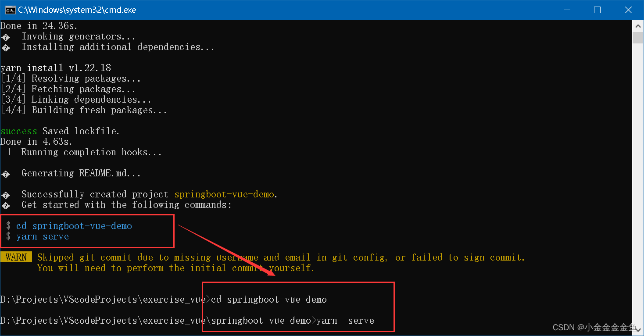This screenshot has width=644, height=336.
Task: Click '[3/4] Linking dependencies...' line
Action: (x=76, y=100)
